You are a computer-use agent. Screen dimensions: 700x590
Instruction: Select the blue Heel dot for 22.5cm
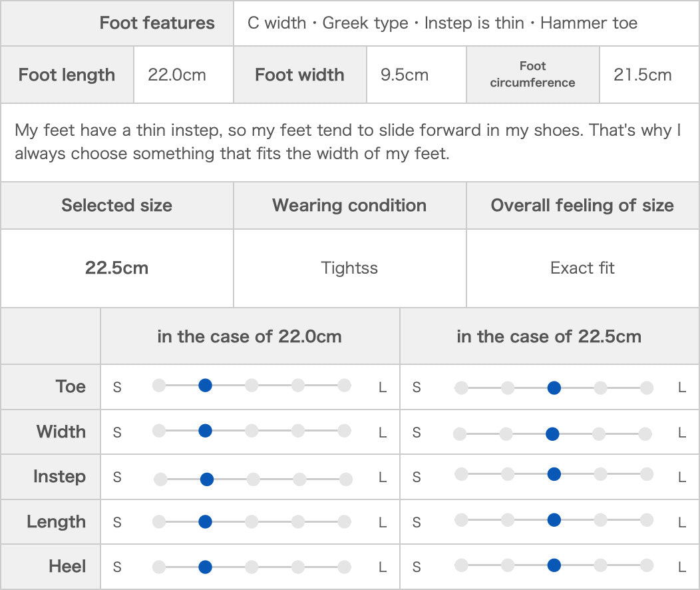pos(554,565)
